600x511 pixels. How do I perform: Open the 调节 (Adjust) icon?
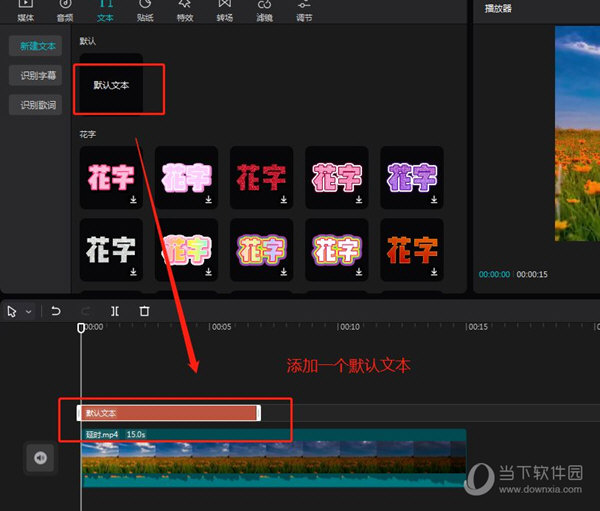pos(304,10)
